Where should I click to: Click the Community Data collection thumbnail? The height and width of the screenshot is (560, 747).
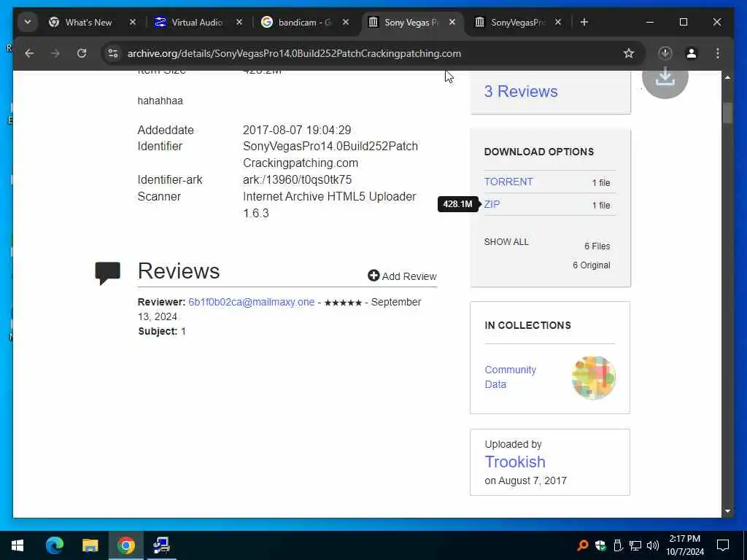594,378
